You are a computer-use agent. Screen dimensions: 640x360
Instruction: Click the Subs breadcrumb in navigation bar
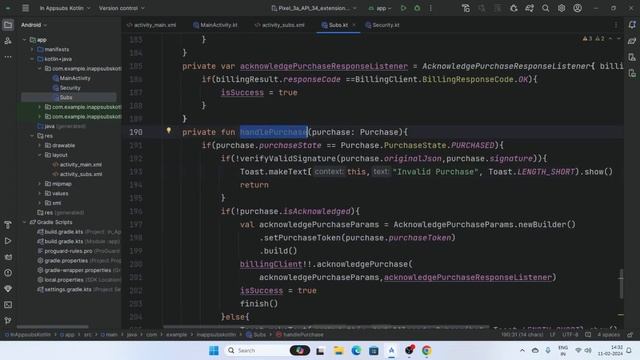[x=256, y=335]
